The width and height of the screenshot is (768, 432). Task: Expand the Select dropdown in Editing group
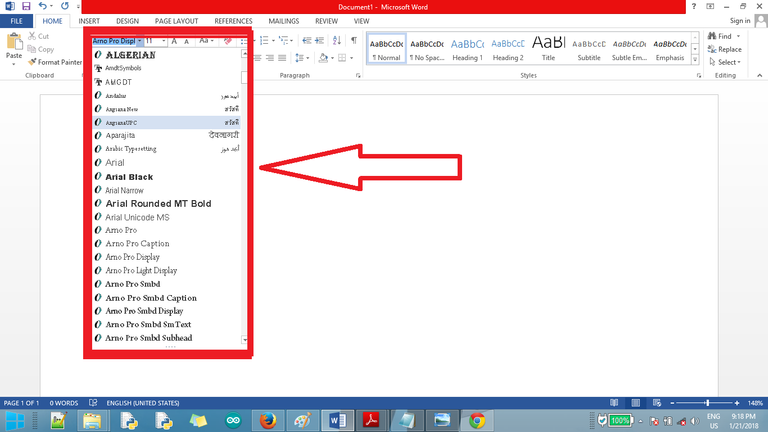click(725, 62)
